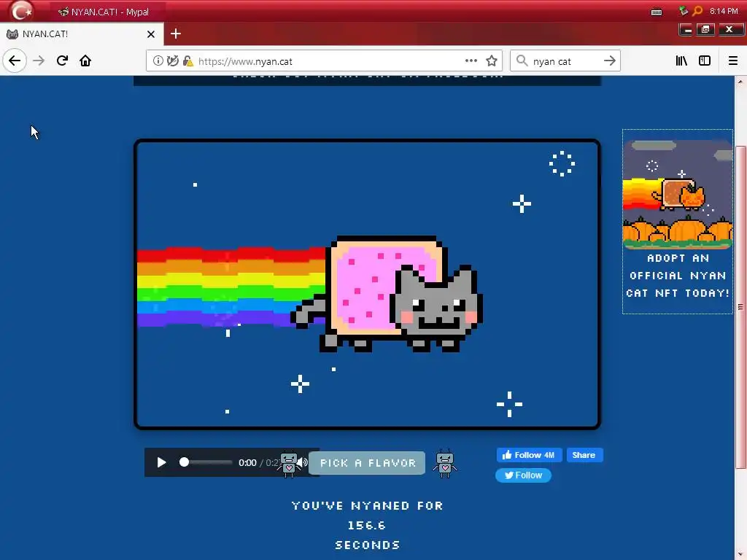Show site information icon in address bar
This screenshot has height=560, width=747.
(x=158, y=61)
